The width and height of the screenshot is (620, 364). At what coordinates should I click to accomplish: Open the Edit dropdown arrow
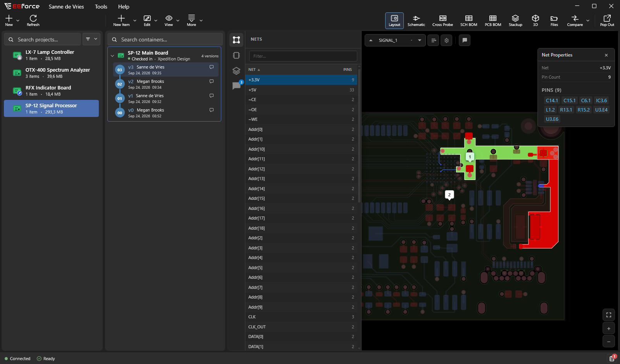pyautogui.click(x=156, y=21)
